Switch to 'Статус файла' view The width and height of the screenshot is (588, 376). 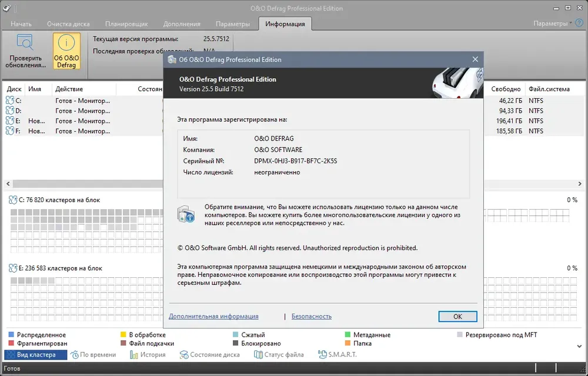279,354
